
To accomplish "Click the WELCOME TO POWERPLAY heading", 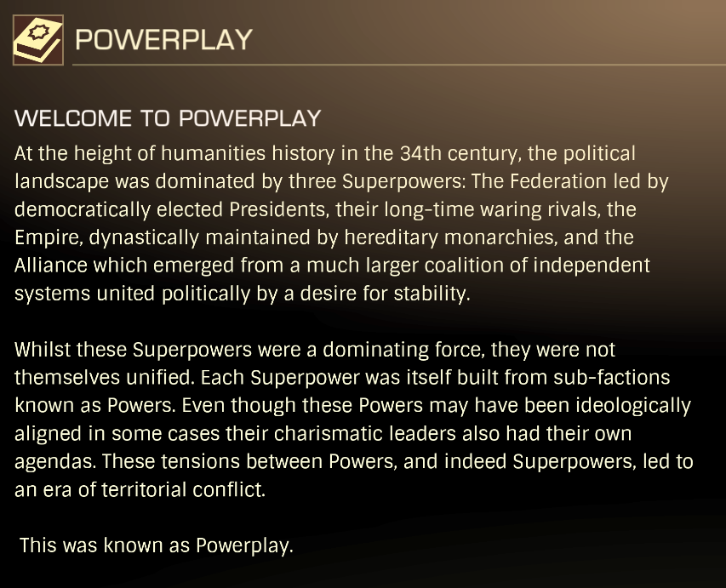I will 168,118.
